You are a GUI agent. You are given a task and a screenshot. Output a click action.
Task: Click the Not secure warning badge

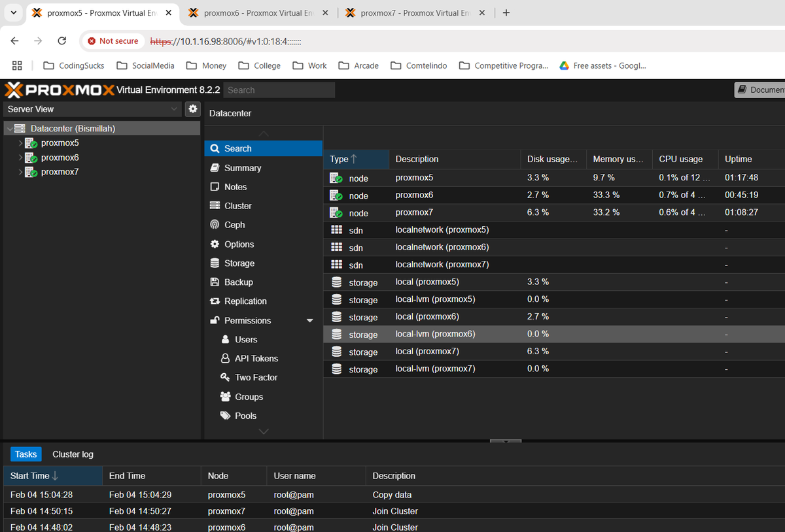pyautogui.click(x=113, y=41)
